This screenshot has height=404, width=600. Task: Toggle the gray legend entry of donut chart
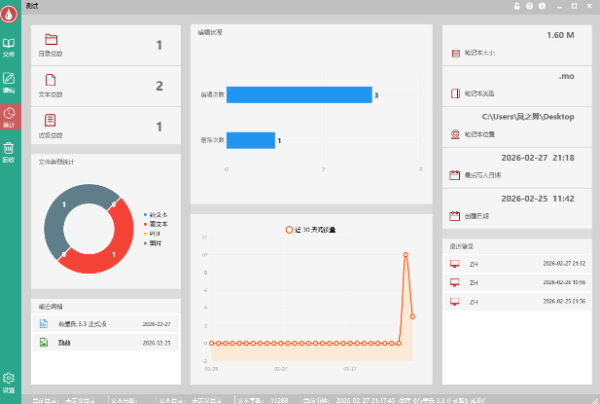(152, 243)
